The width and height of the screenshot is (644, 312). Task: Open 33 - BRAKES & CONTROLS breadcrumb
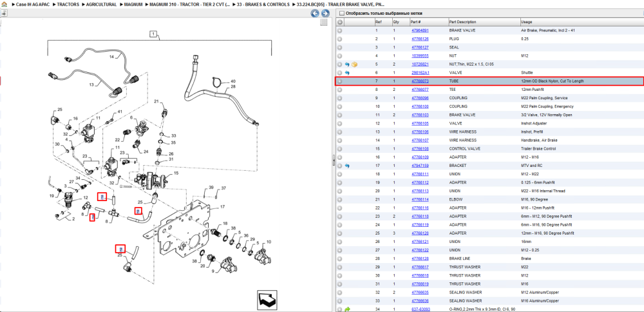(263, 5)
